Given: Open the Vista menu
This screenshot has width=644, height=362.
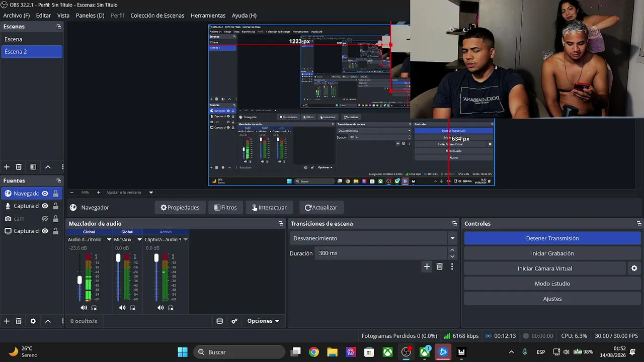Looking at the screenshot, I should 63,16.
